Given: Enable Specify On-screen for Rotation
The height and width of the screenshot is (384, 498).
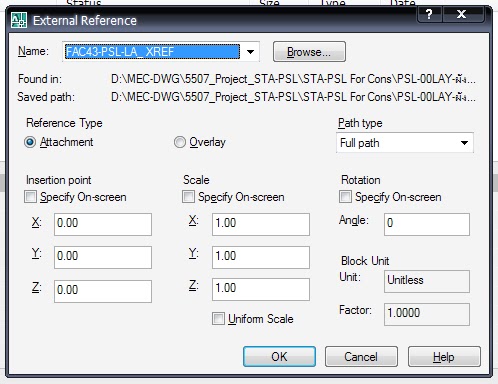Looking at the screenshot, I should coord(345,197).
